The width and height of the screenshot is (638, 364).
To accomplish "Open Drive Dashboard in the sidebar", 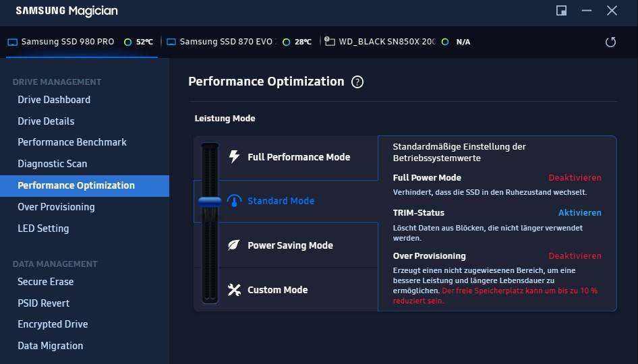I will click(x=54, y=100).
